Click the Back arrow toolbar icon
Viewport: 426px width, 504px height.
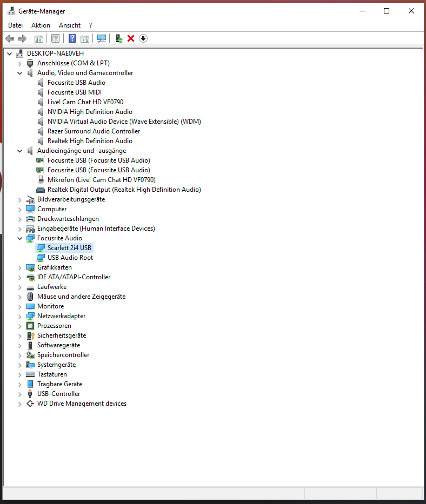click(x=10, y=38)
